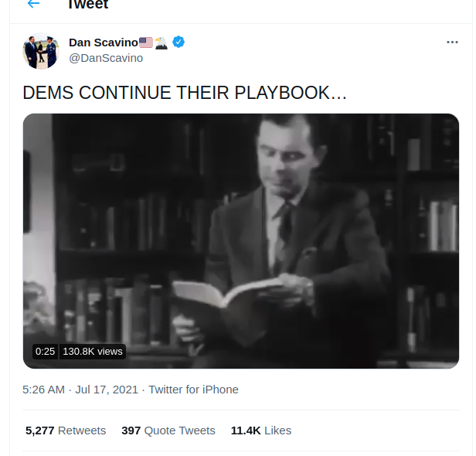View the 11.4K Likes list

click(261, 430)
